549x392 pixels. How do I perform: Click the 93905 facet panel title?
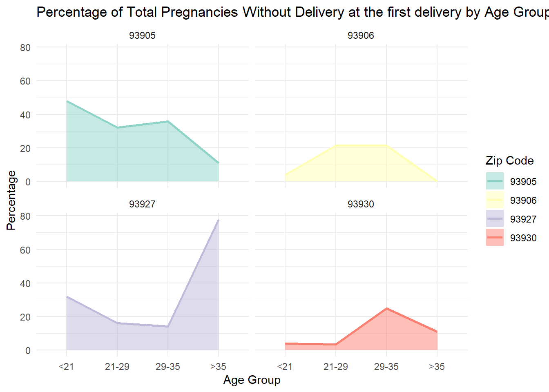[142, 36]
